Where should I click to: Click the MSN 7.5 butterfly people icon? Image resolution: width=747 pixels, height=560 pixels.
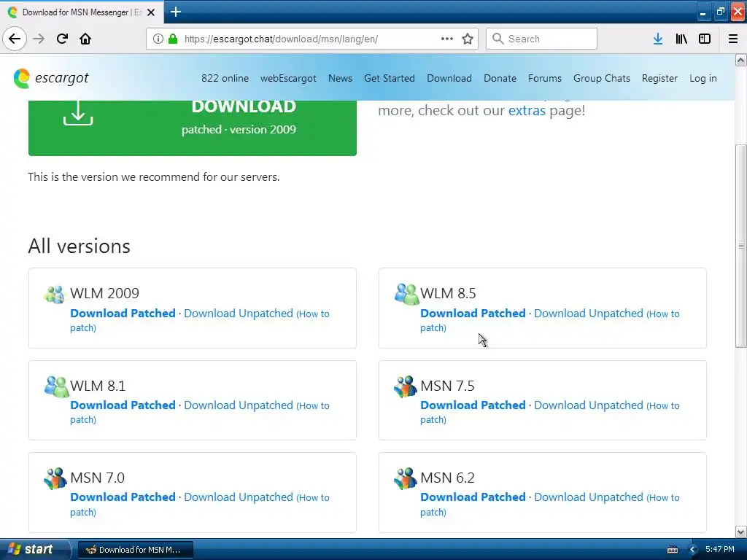point(406,386)
